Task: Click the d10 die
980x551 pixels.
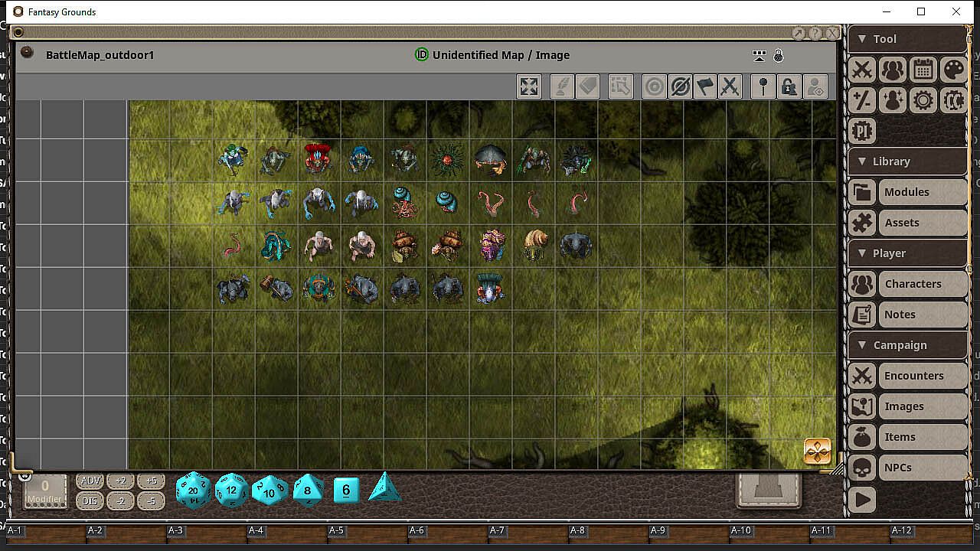Action: [x=270, y=491]
